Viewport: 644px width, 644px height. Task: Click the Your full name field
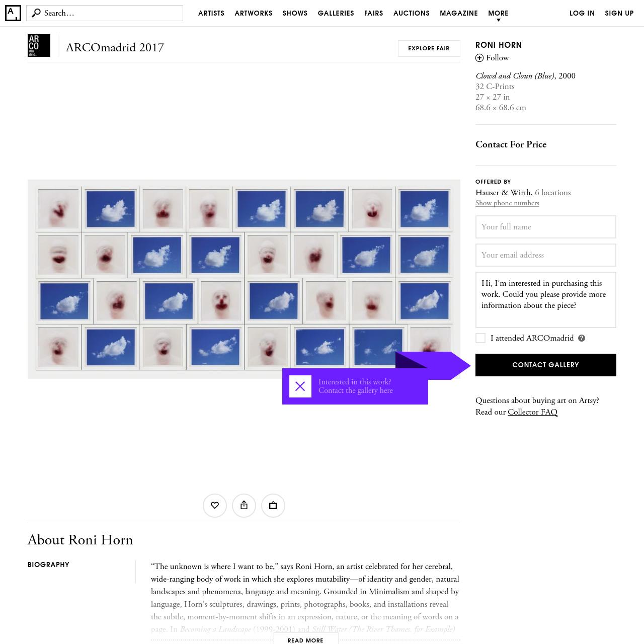pyautogui.click(x=546, y=227)
